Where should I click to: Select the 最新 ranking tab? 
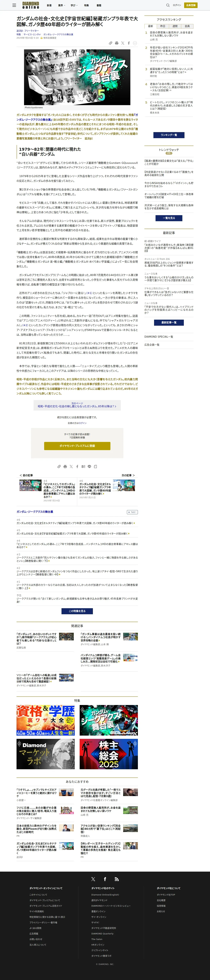click(151, 26)
